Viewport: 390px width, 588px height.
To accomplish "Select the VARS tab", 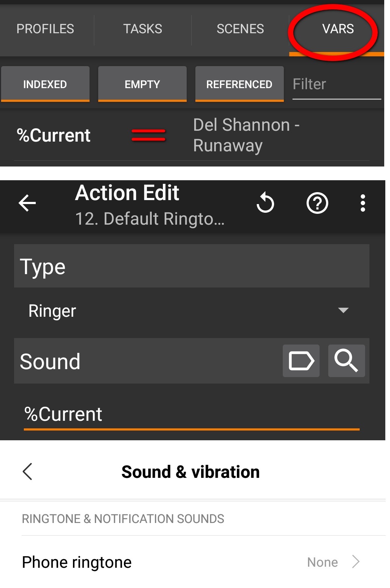I will pyautogui.click(x=338, y=29).
